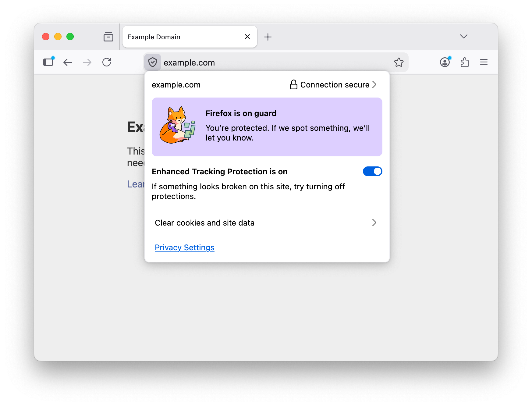Click 'If something looks broken' description text

tap(248, 191)
